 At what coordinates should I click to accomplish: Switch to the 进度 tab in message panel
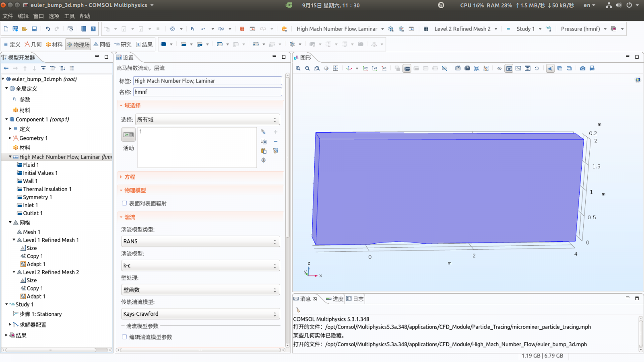pos(337,299)
